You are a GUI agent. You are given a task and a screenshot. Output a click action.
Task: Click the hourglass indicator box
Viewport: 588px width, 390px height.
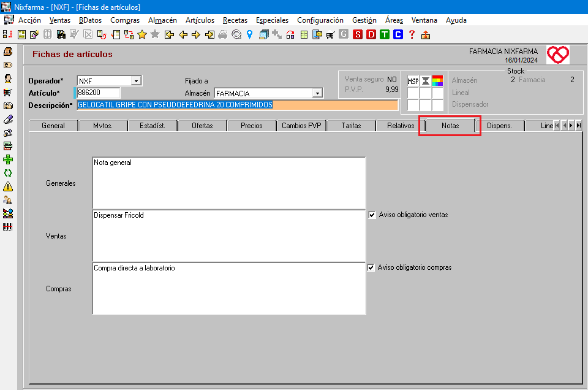[x=425, y=81]
